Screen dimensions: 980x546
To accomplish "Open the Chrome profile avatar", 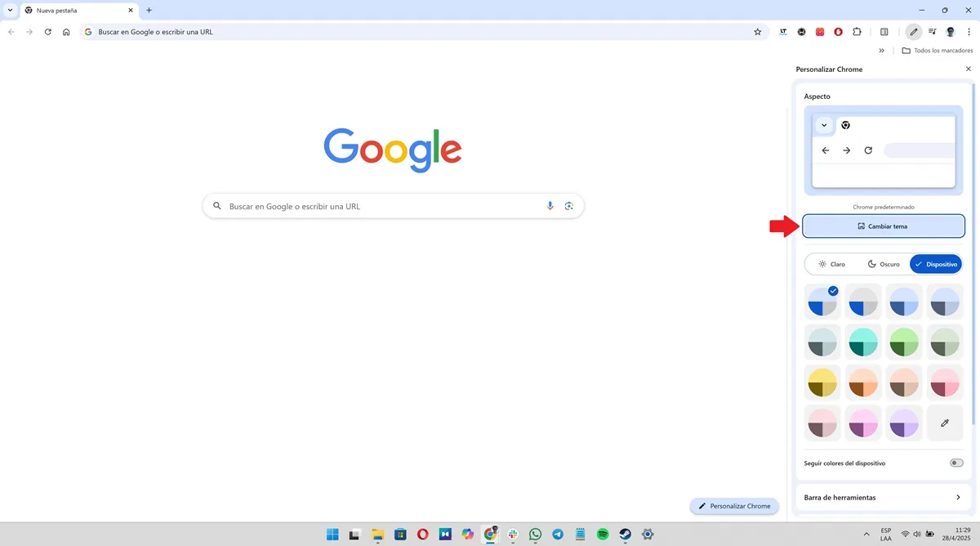I will (x=951, y=32).
